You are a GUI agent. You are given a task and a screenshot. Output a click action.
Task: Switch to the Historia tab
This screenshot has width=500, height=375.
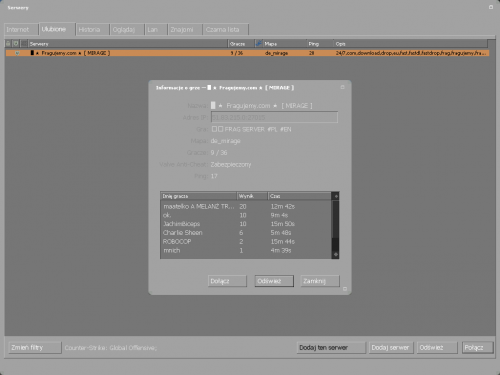coord(93,29)
